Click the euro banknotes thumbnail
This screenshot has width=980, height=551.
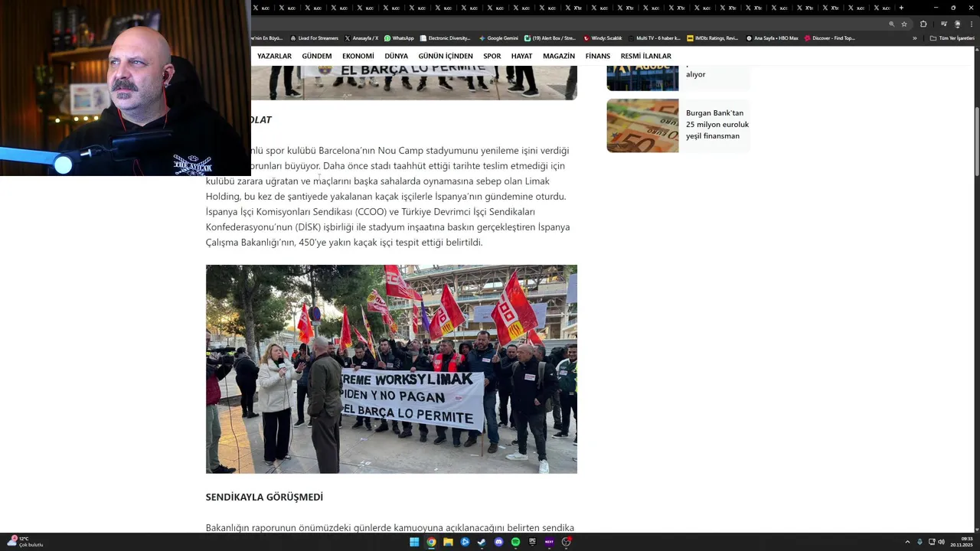(x=642, y=126)
